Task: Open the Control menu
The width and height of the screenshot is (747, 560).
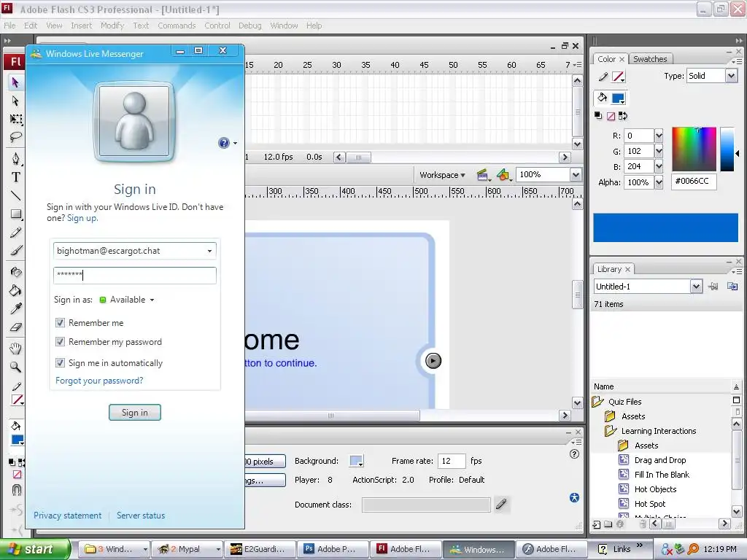Action: tap(217, 26)
